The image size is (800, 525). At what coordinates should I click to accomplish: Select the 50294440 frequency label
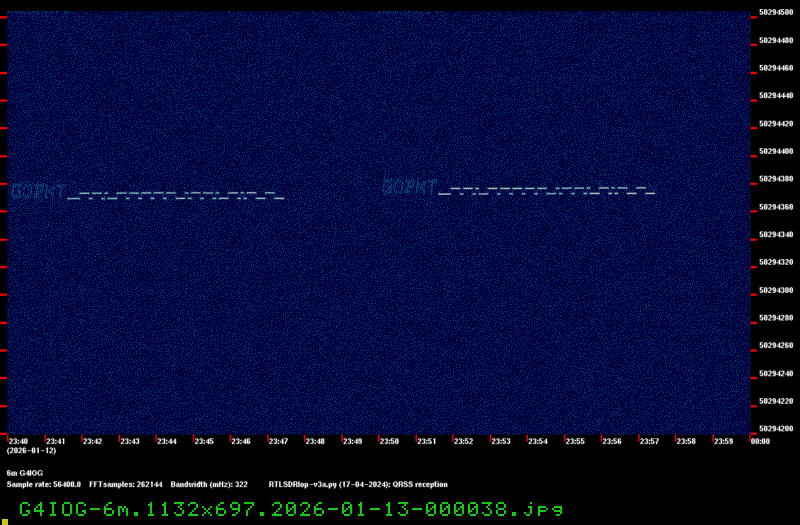pyautogui.click(x=776, y=95)
